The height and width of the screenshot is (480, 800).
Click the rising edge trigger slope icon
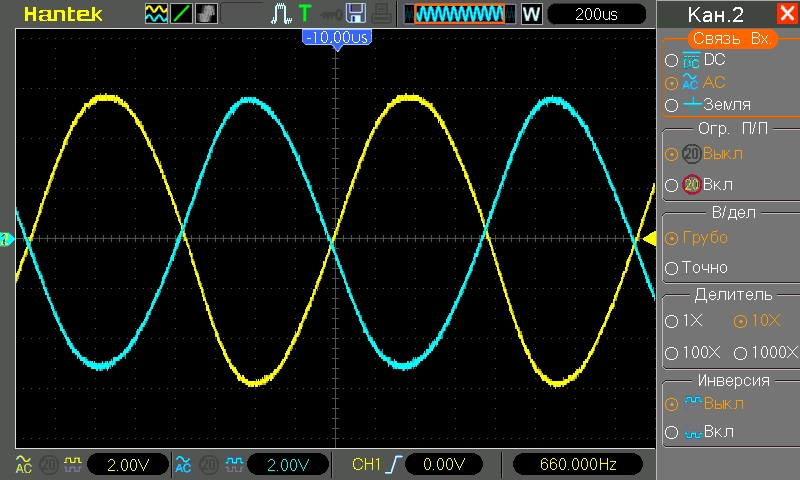coord(394,464)
